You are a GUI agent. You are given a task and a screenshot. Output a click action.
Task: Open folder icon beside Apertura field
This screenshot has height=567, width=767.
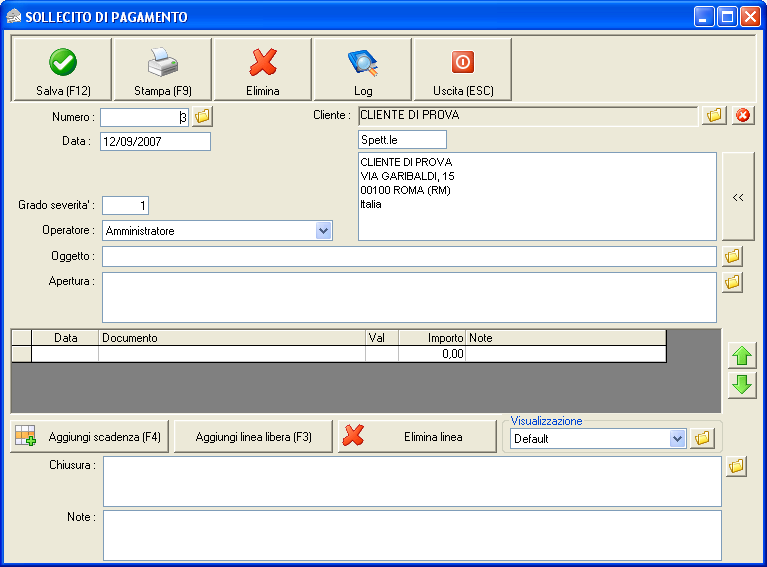click(732, 282)
